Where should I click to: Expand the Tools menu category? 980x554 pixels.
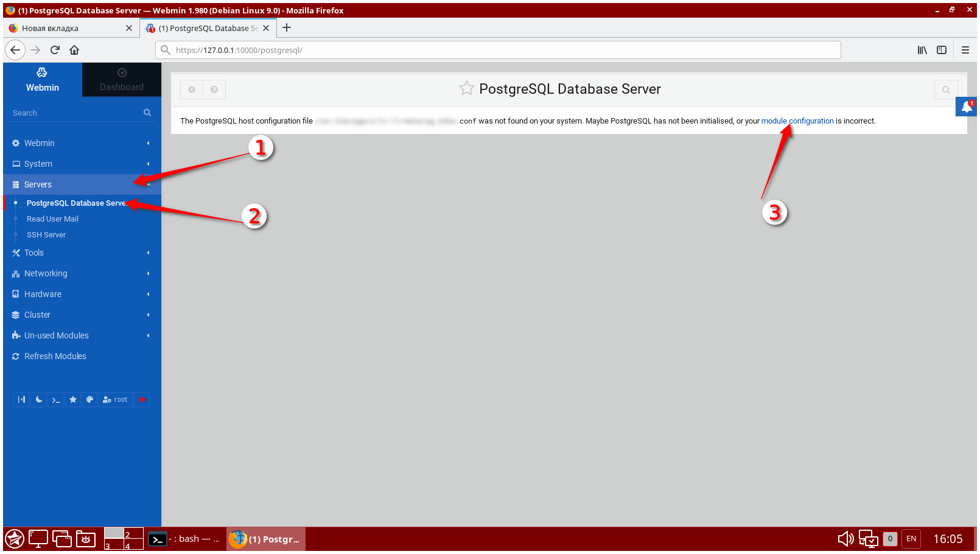[82, 253]
